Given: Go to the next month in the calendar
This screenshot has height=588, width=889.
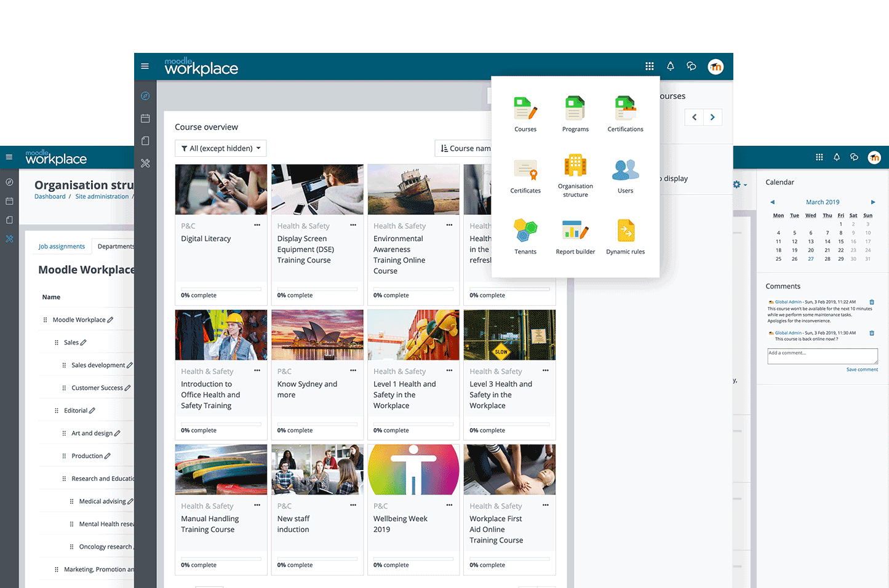Looking at the screenshot, I should coord(872,202).
